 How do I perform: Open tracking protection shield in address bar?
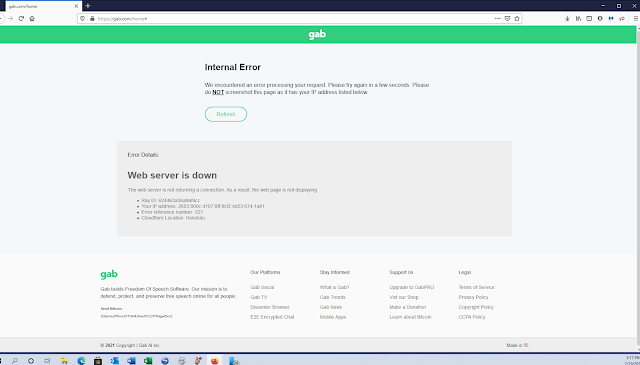[82, 18]
